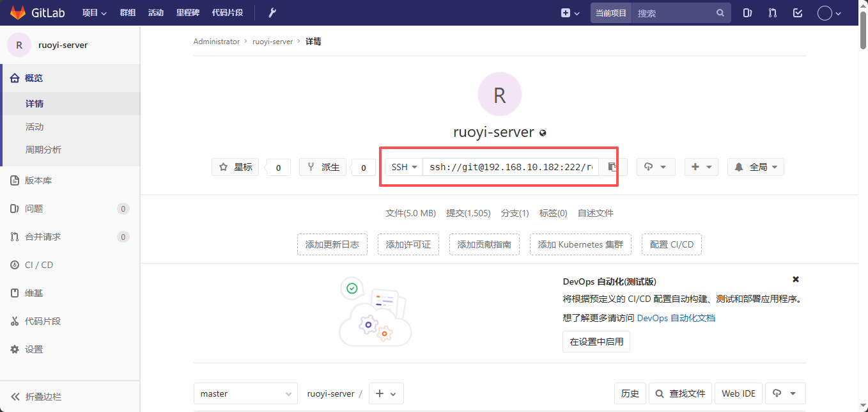Open the download dropdown near clone URL
This screenshot has width=868, height=412.
click(x=656, y=167)
